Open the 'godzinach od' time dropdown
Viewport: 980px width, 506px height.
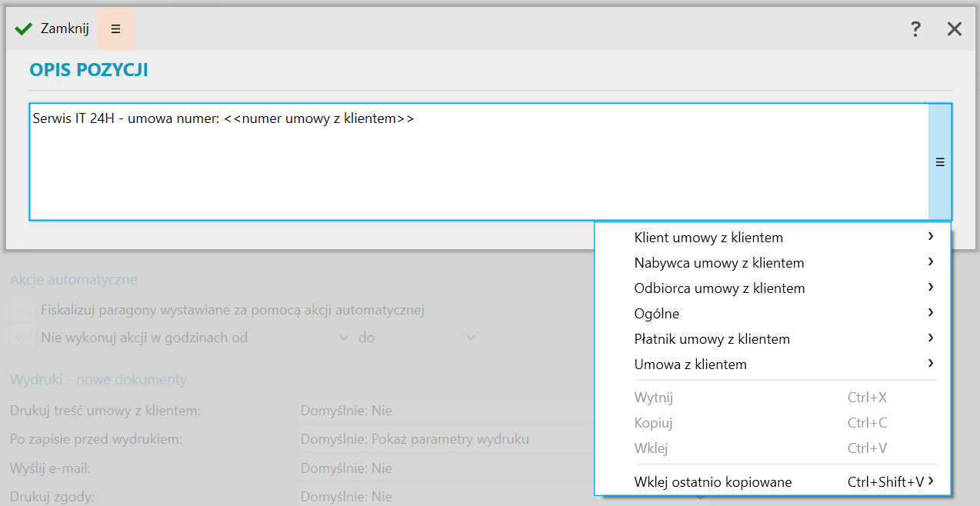coord(344,338)
